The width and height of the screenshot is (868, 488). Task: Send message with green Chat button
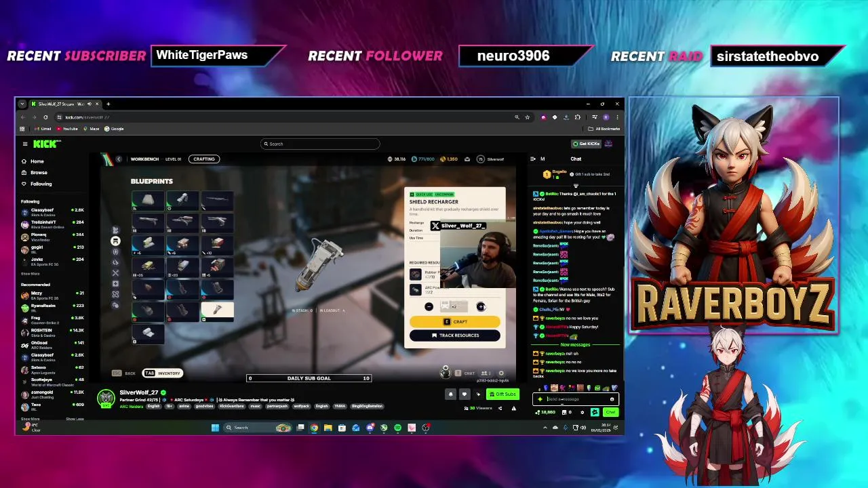coord(611,412)
